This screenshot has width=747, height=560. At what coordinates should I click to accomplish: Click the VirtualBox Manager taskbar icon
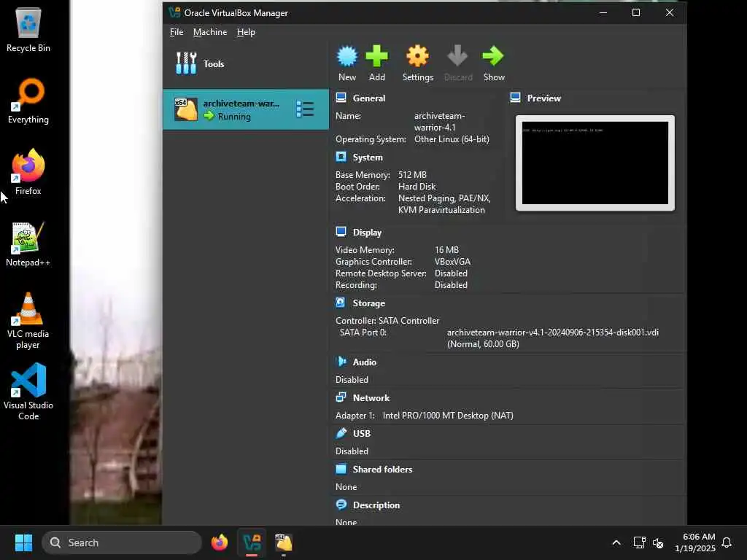pos(252,542)
